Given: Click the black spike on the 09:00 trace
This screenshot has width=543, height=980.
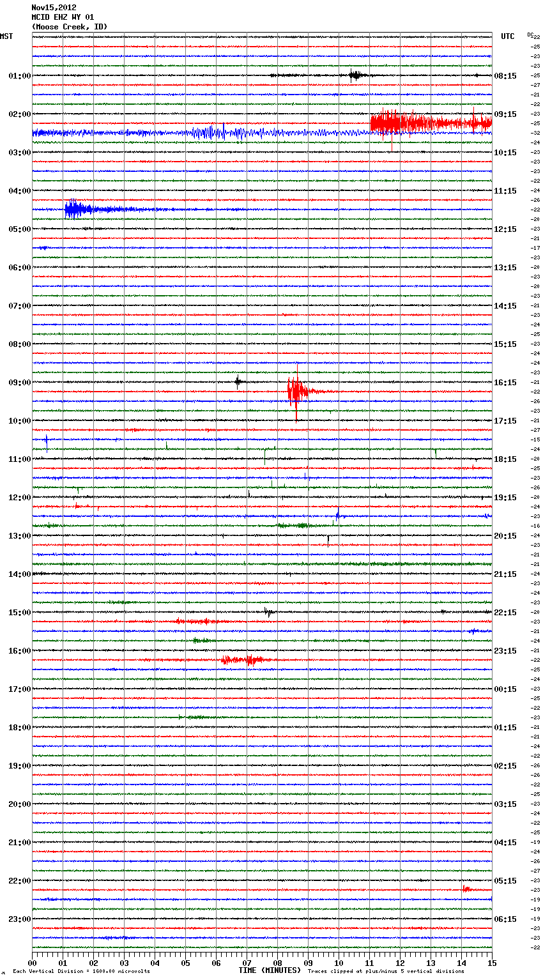Looking at the screenshot, I should [238, 382].
